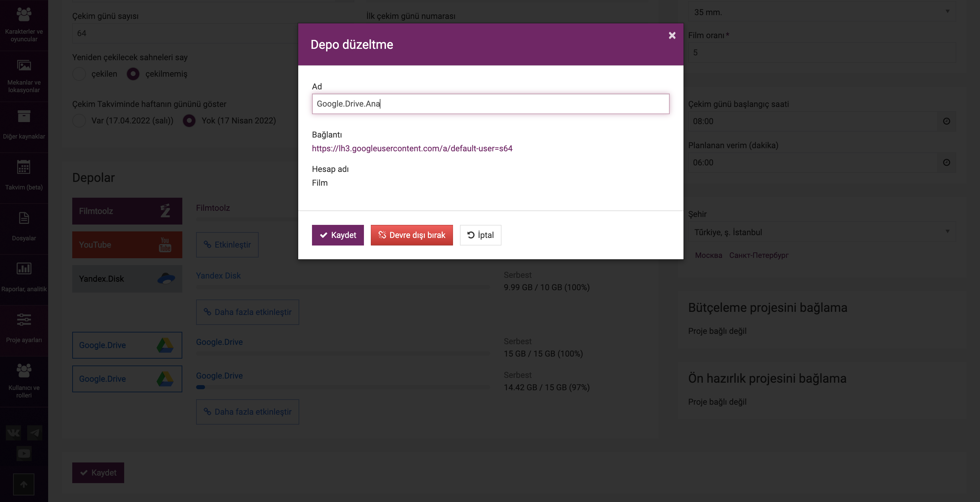The height and width of the screenshot is (502, 980).
Task: Open Mekanlar ve lokasyonlar sidebar section
Action: (24, 76)
